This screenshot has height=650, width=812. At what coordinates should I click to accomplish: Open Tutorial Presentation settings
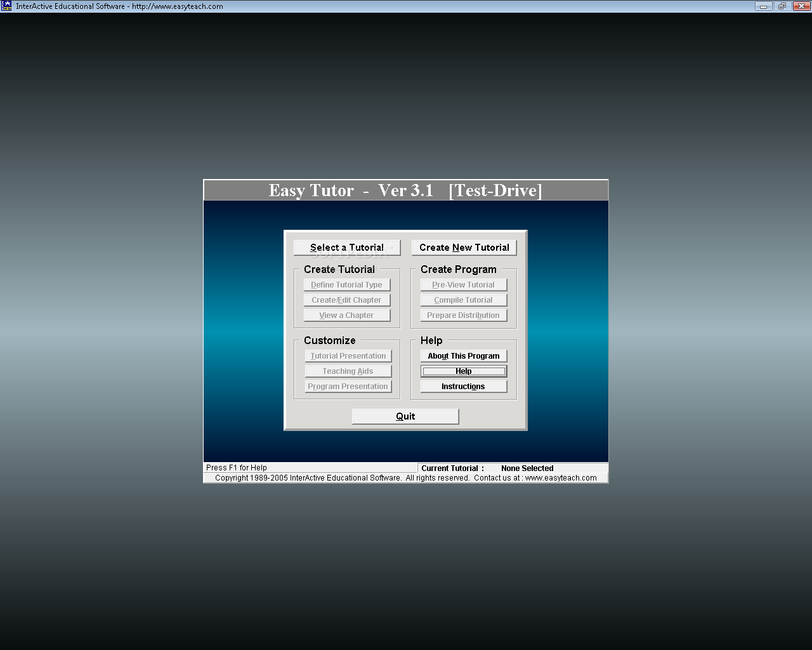(348, 356)
